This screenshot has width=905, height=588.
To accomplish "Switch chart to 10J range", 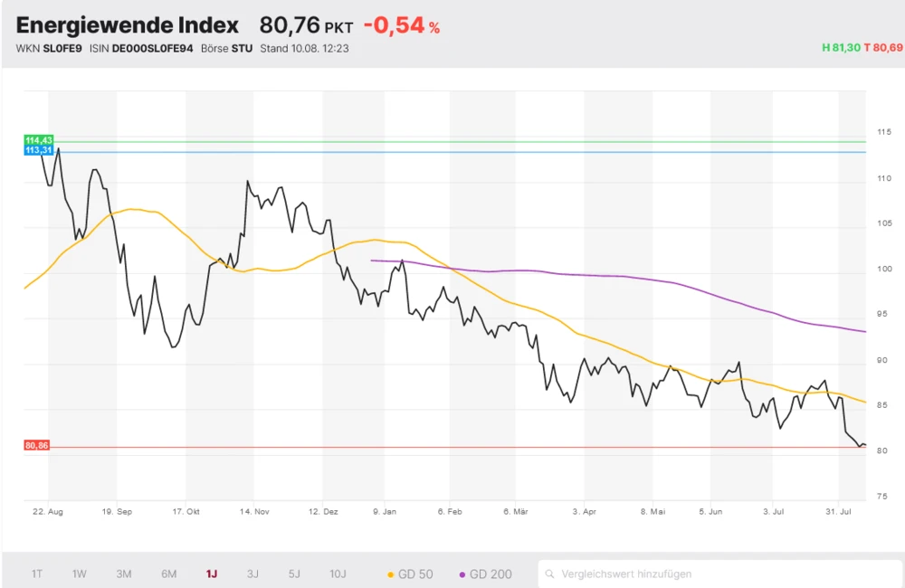I will (x=338, y=574).
